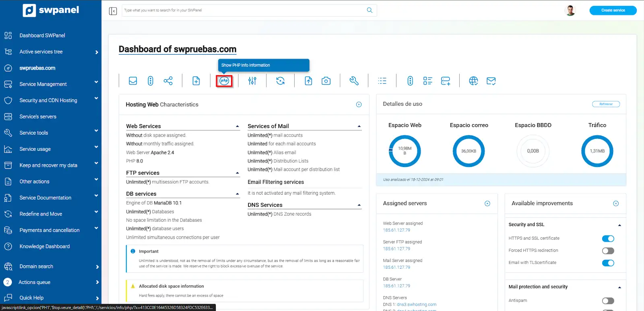The image size is (644, 311).
Task: Turn off Email with TLS certificate toggle
Action: coord(608,263)
